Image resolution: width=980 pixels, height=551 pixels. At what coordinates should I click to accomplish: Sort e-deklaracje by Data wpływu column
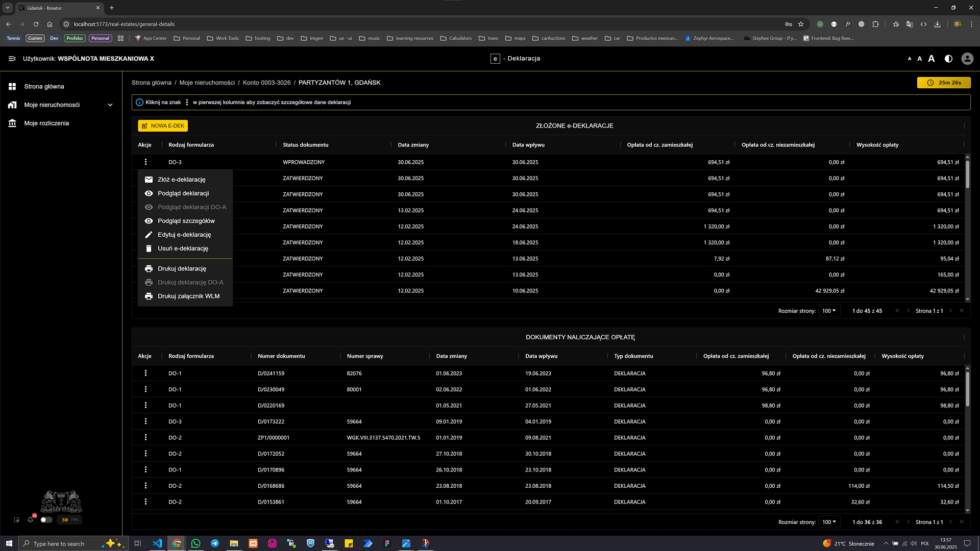[x=528, y=145]
